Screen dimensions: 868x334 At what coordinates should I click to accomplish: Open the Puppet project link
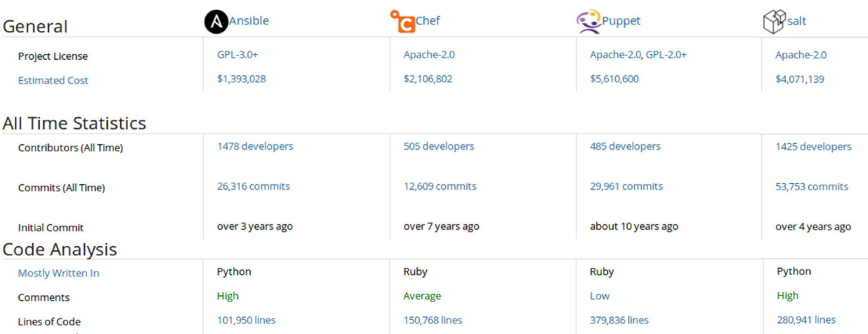[x=621, y=21]
